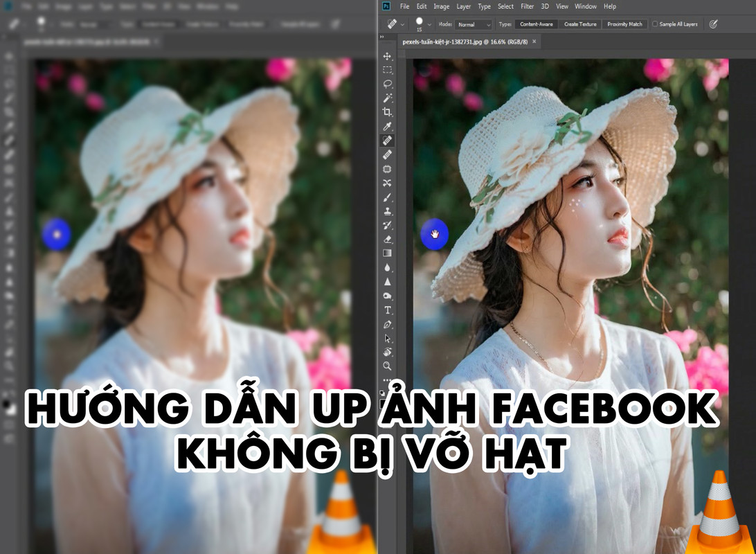Open the Image menu

pos(441,6)
